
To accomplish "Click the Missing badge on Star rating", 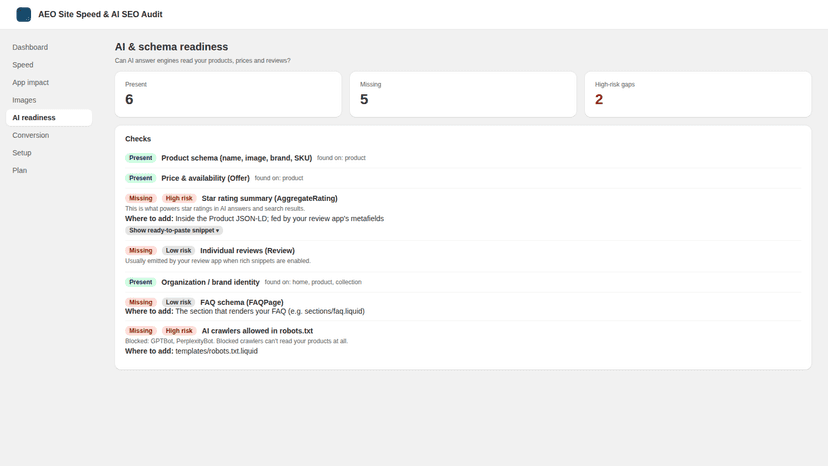I will click(x=140, y=198).
